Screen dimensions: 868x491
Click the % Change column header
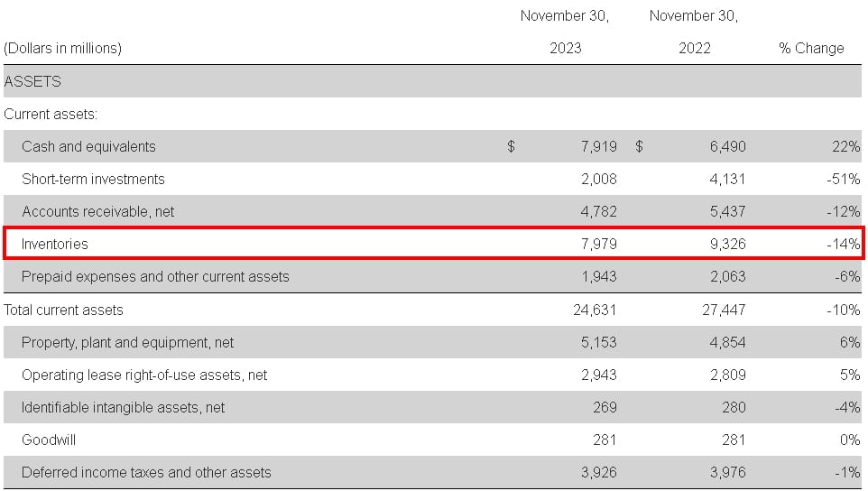pyautogui.click(x=811, y=49)
